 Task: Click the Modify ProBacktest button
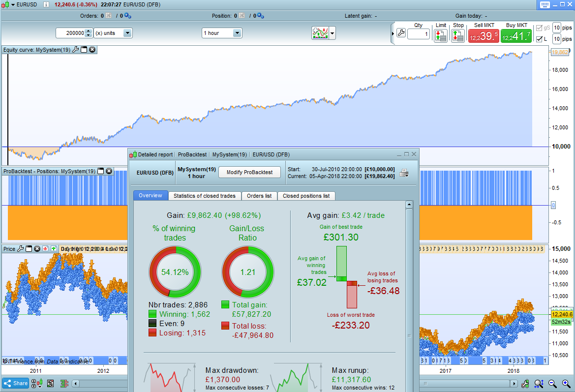click(x=250, y=172)
